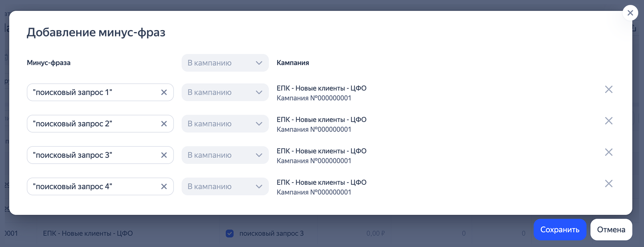Close the minus-phrases dialog with the round X
This screenshot has height=247, width=644.
630,13
